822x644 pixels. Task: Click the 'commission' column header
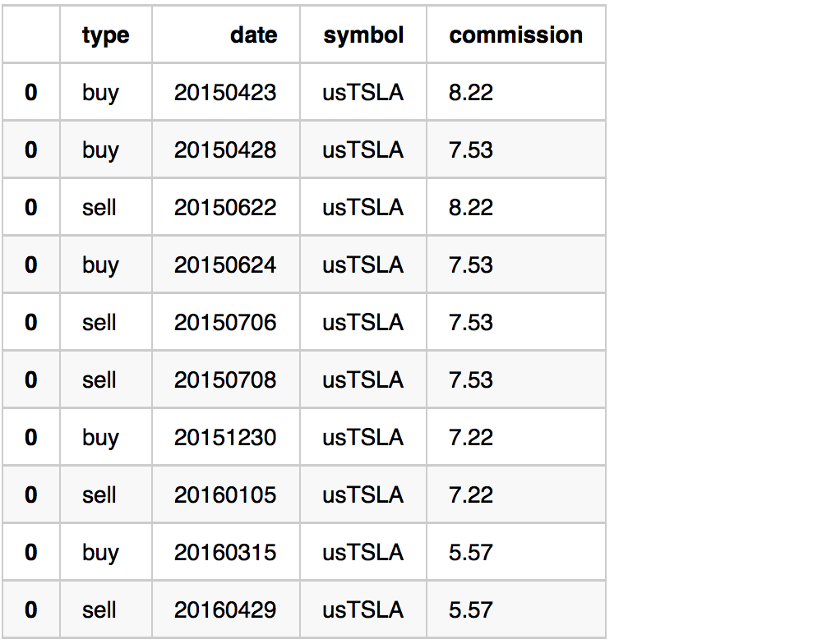(516, 35)
